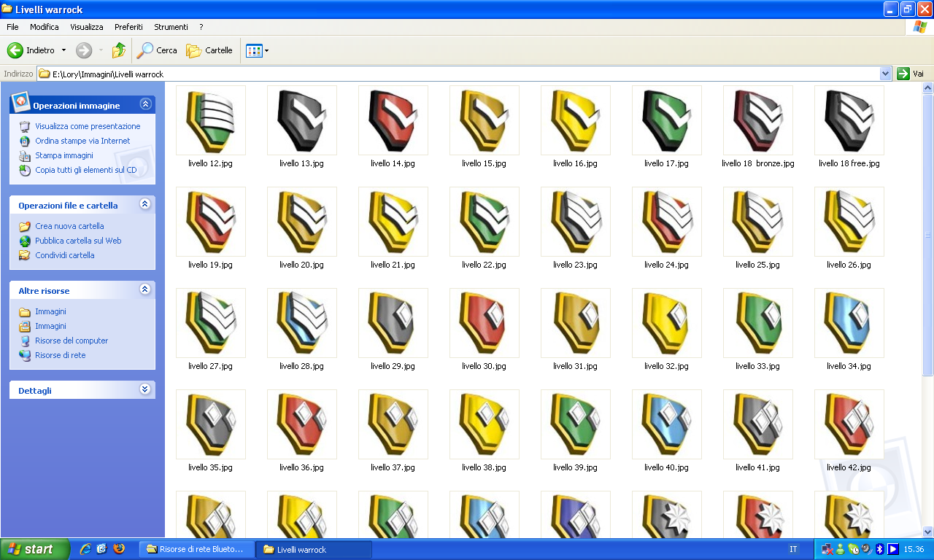Open the Indietro history dropdown arrow
934x560 pixels.
click(x=63, y=50)
